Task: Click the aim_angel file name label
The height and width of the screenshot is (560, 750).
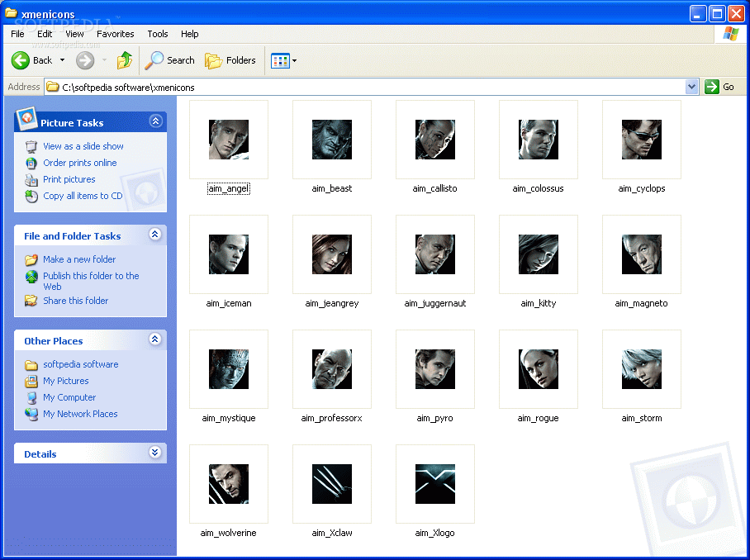Action: pyautogui.click(x=229, y=188)
